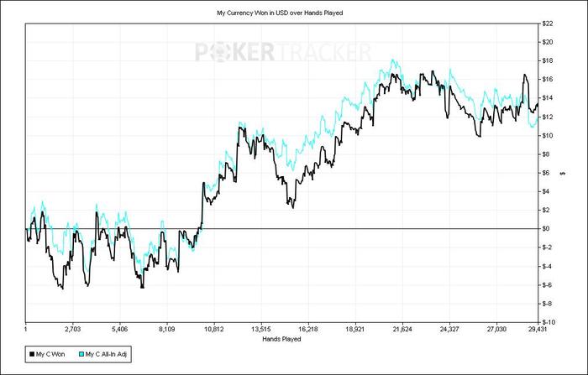Click the 10,812 x-axis tick label
The image size is (588, 375).
tap(214, 330)
